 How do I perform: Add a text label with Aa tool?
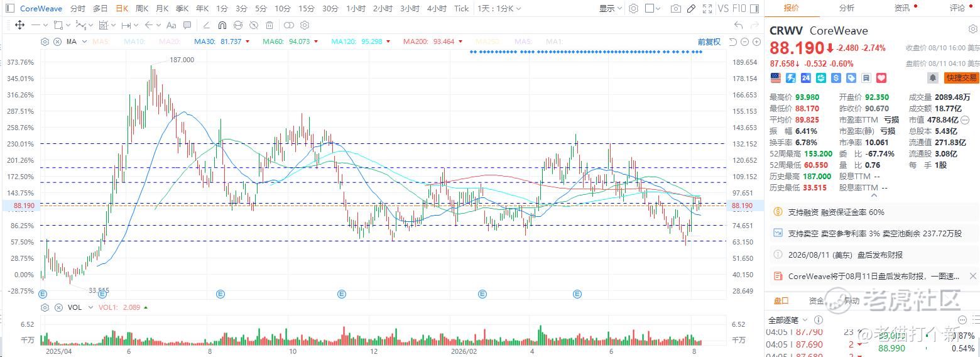click(171, 25)
